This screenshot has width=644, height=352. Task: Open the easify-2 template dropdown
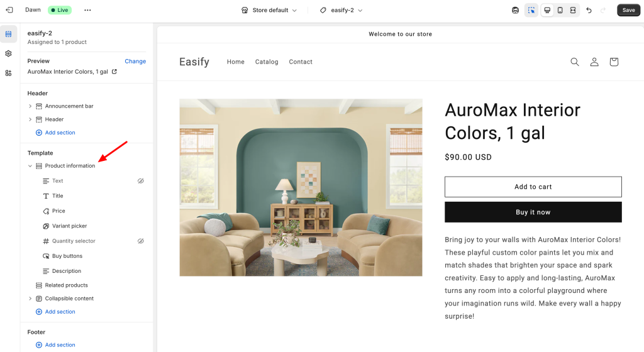tap(341, 10)
